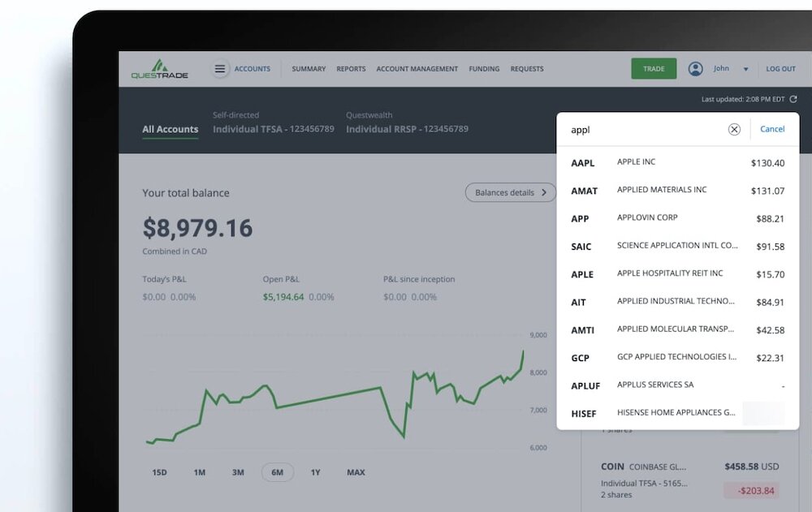This screenshot has height=512, width=812.
Task: Select the 15D chart range
Action: point(159,472)
